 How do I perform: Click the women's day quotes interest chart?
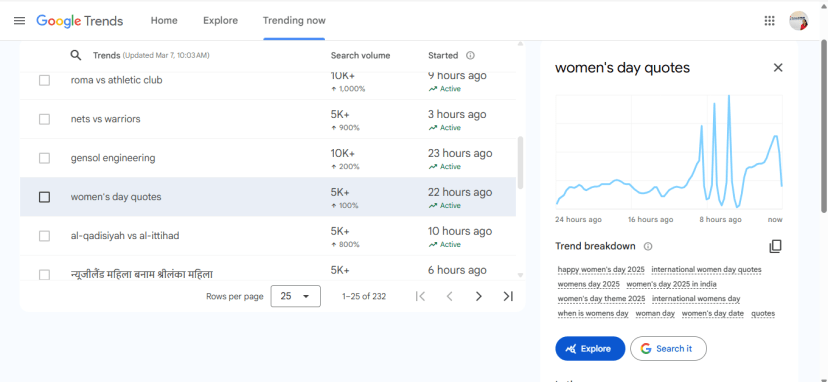point(669,152)
